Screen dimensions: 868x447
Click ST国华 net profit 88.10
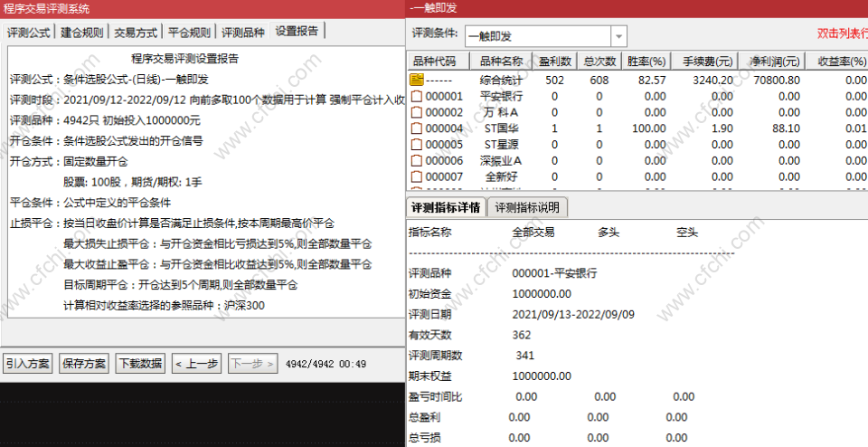787,128
